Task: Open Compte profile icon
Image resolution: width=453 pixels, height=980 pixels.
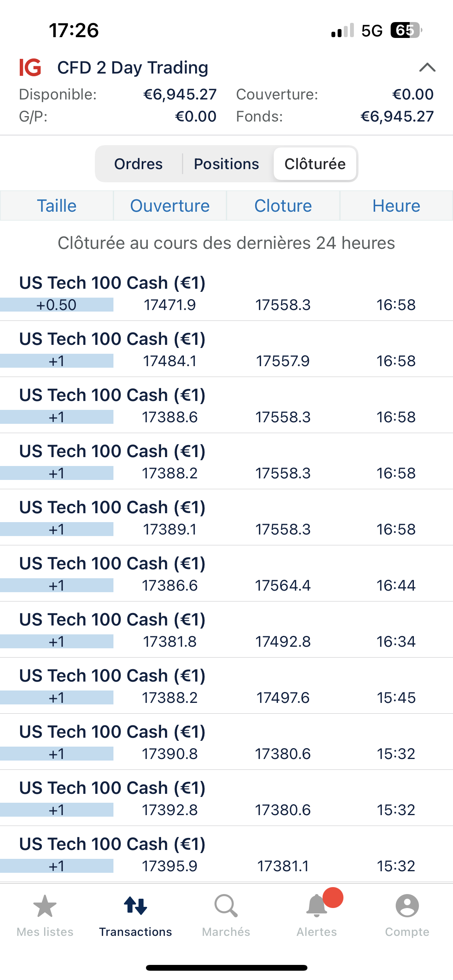Action: [407, 906]
